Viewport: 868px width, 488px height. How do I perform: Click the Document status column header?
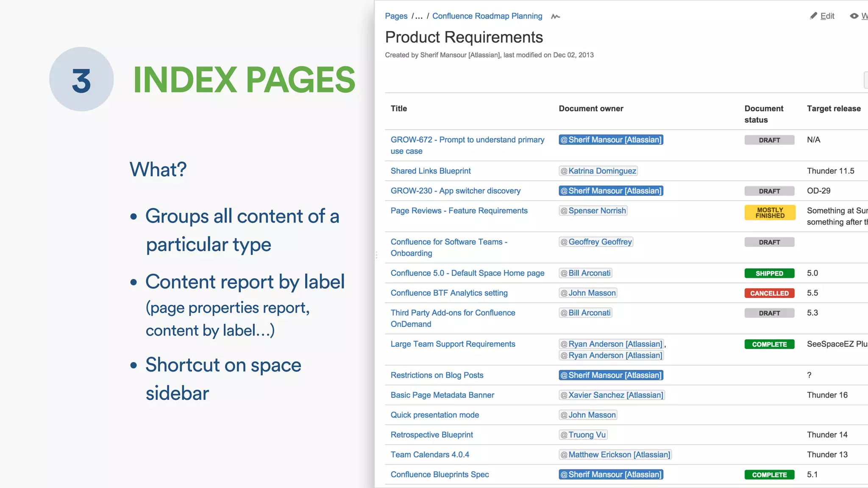click(764, 114)
